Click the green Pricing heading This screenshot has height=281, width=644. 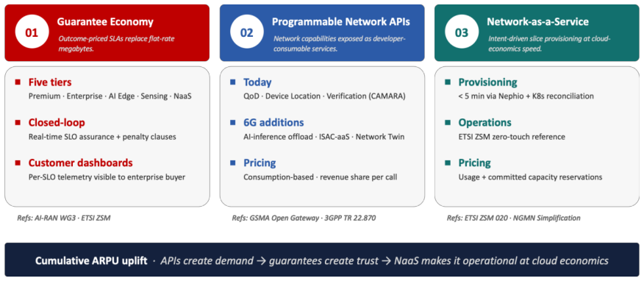pos(475,163)
